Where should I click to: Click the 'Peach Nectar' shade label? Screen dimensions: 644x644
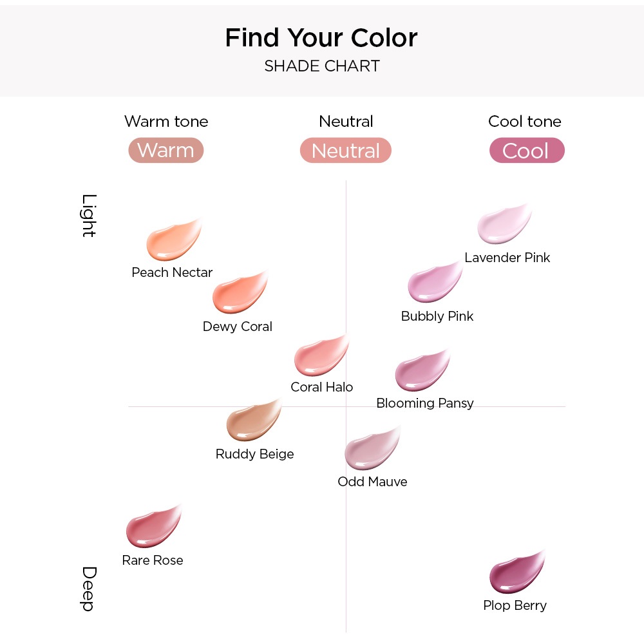point(172,272)
